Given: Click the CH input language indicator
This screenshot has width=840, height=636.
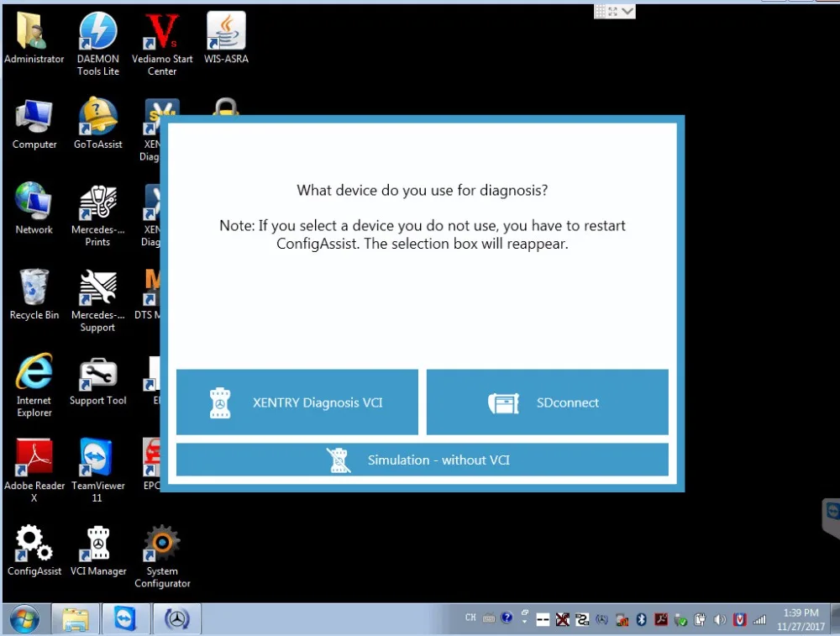Looking at the screenshot, I should tap(470, 618).
